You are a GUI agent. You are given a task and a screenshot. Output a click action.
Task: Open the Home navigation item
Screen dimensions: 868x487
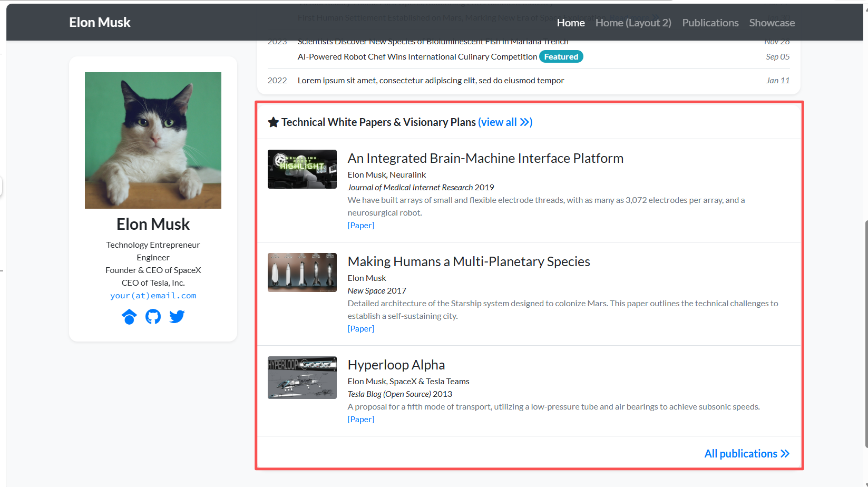click(571, 23)
